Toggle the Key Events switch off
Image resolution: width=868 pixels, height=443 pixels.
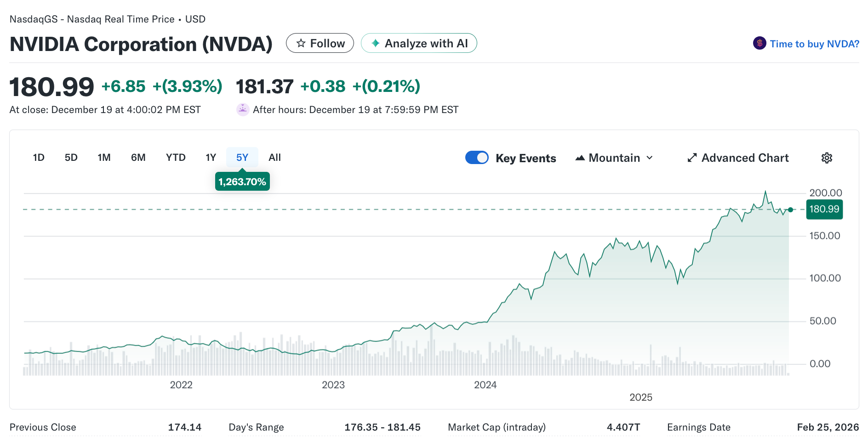click(477, 158)
